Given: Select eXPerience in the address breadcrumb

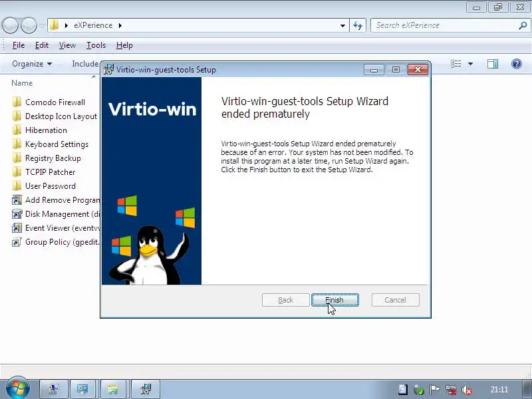Looking at the screenshot, I should [x=93, y=25].
